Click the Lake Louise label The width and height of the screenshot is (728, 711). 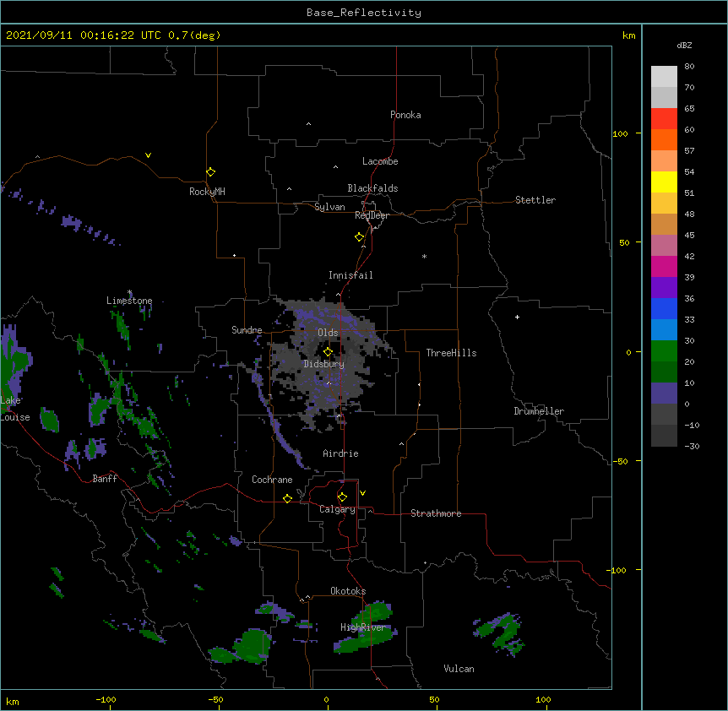[15, 409]
